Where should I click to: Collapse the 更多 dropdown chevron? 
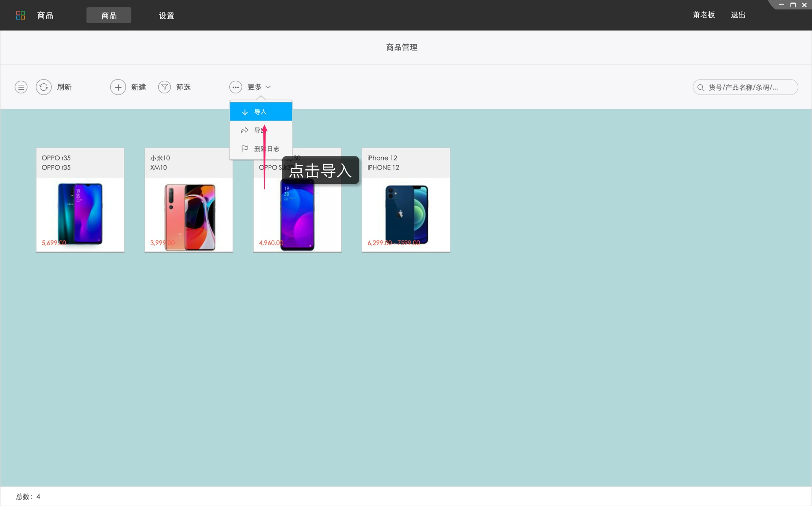(x=268, y=87)
